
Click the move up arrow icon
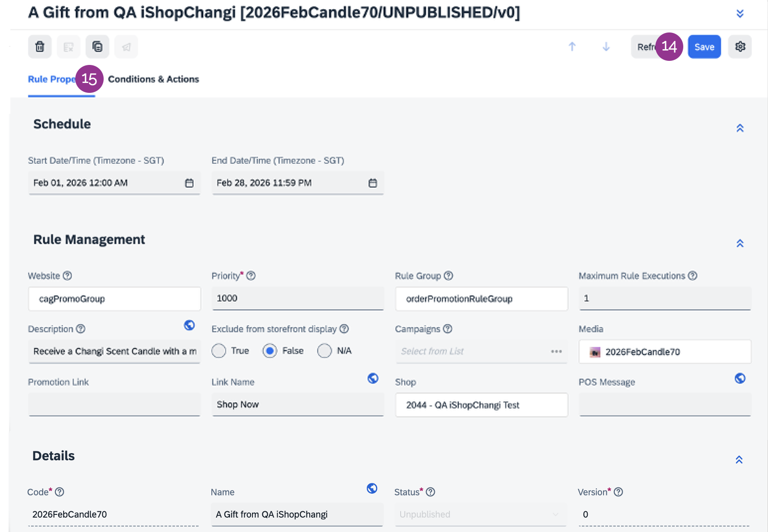click(572, 47)
